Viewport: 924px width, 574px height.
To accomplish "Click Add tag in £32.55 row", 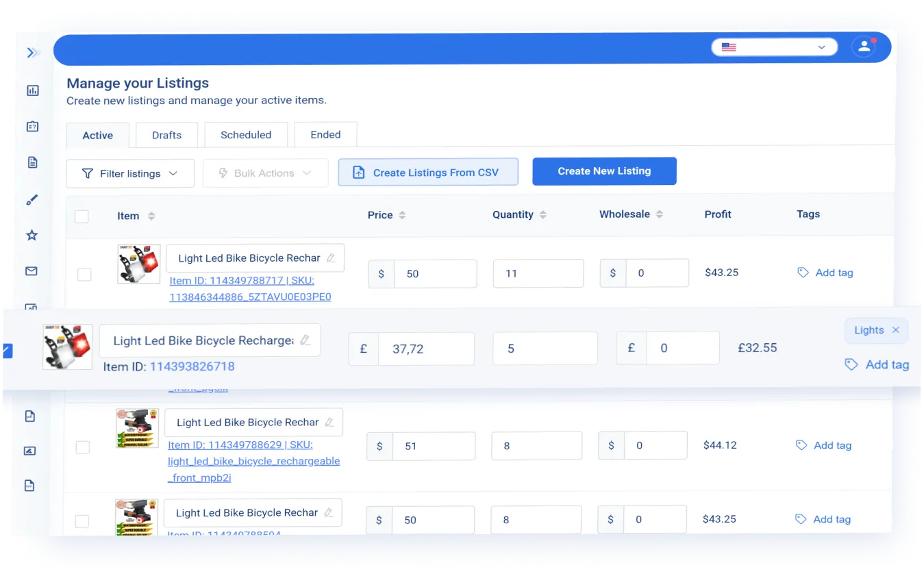I will click(x=887, y=364).
